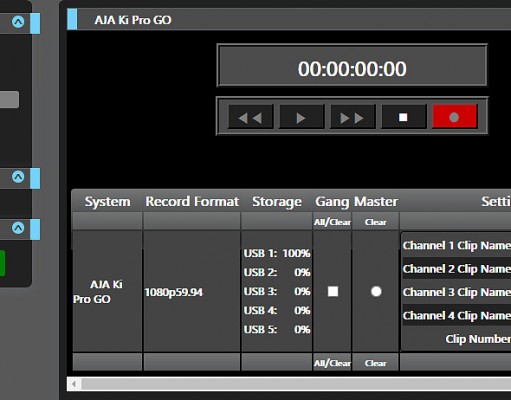
Task: Collapse the middle sidebar panel chevron
Action: pos(18,177)
